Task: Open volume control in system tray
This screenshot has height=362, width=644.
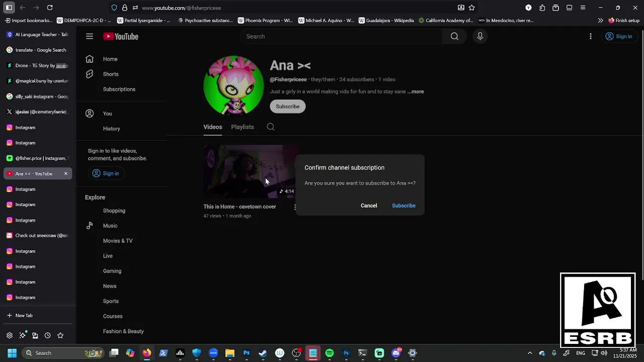Action: click(604, 353)
